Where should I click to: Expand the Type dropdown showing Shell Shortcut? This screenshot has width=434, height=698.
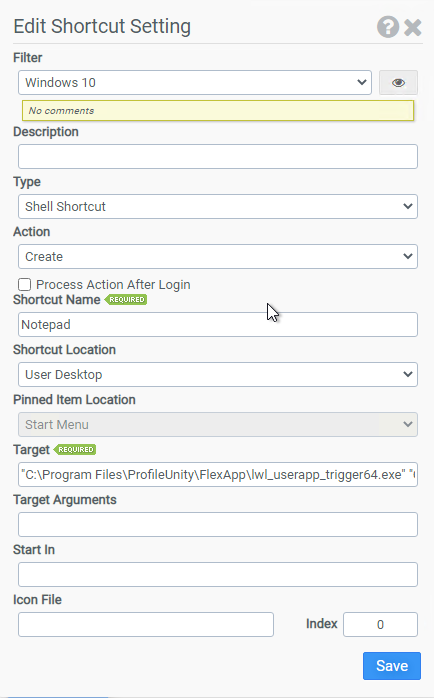point(218,207)
